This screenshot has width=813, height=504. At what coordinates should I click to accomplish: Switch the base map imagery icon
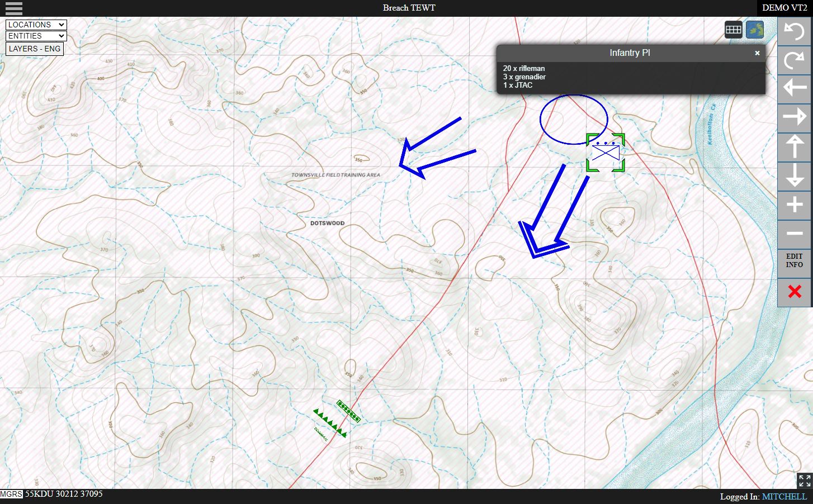pyautogui.click(x=755, y=30)
